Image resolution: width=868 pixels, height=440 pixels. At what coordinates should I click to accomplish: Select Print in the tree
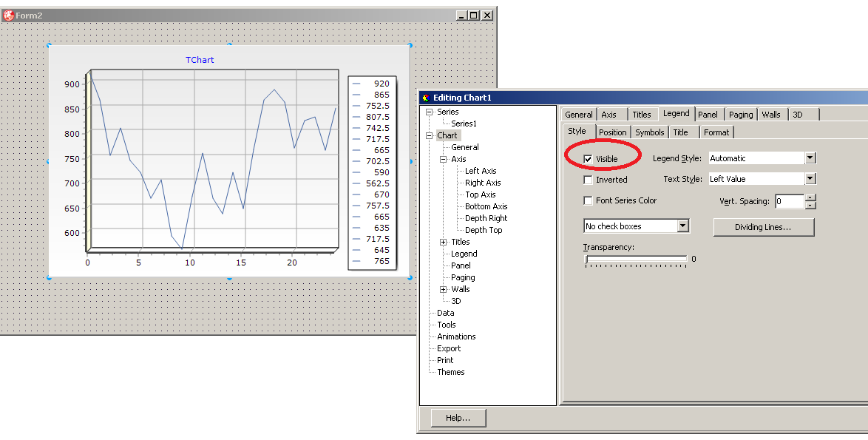click(445, 360)
